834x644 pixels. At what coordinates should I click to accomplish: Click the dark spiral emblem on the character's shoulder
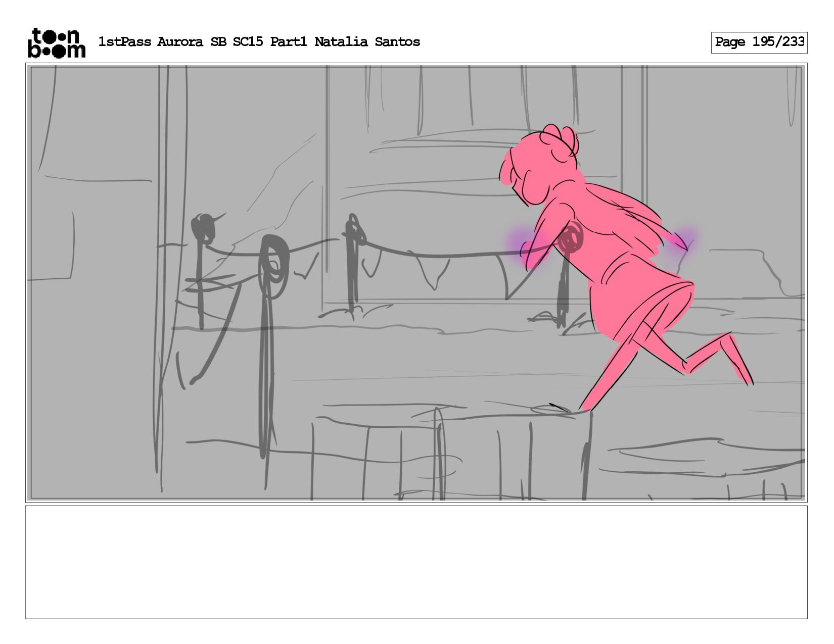click(x=571, y=239)
